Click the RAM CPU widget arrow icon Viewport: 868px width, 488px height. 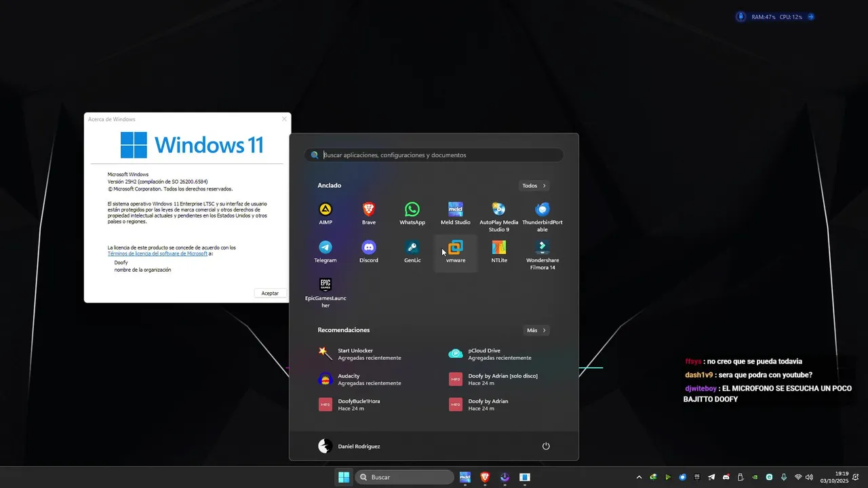810,17
